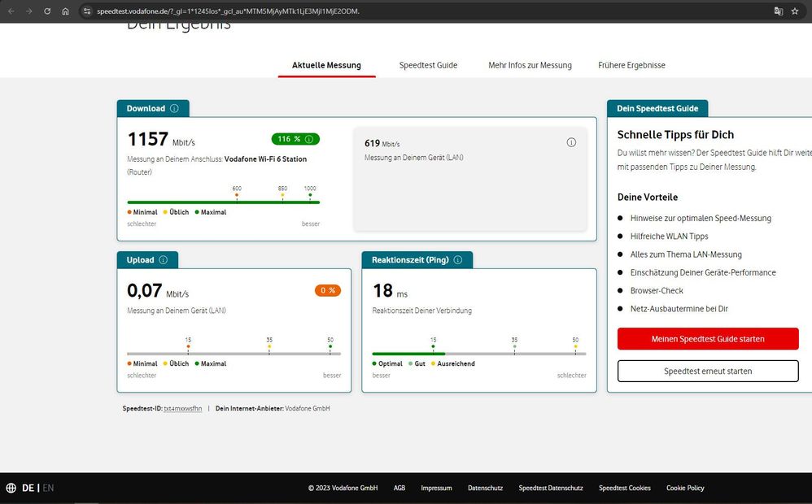Click the 1157 Mbit/s download value
812x504 pixels.
tap(161, 139)
